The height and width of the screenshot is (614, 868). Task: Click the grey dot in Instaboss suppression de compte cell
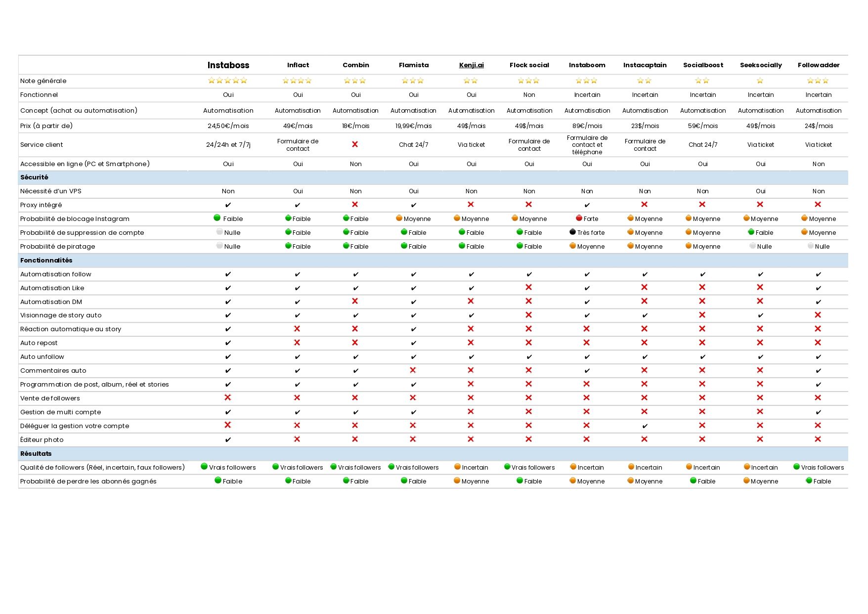(219, 232)
